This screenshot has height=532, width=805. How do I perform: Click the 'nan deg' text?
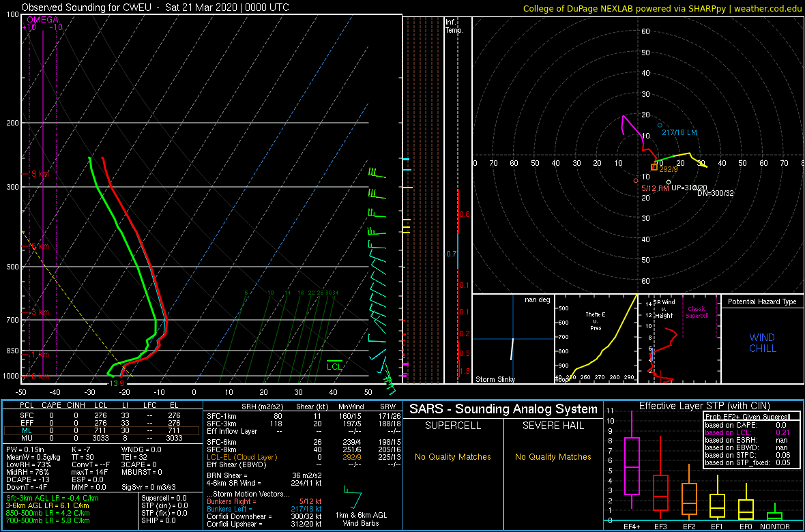point(537,300)
